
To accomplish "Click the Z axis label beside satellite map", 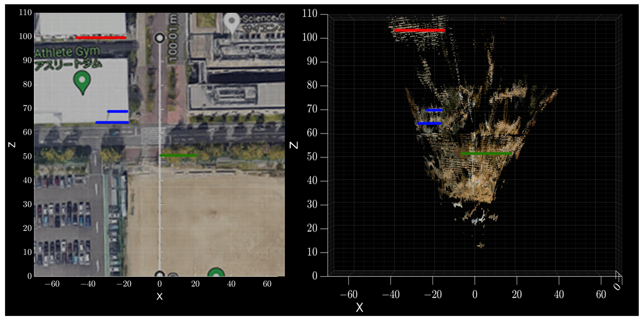I will point(12,145).
